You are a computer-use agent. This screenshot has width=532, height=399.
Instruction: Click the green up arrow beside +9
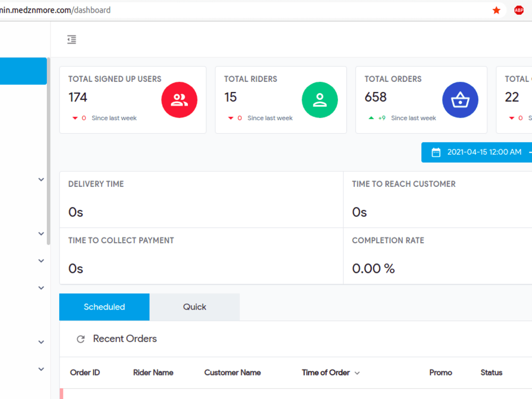click(x=371, y=118)
